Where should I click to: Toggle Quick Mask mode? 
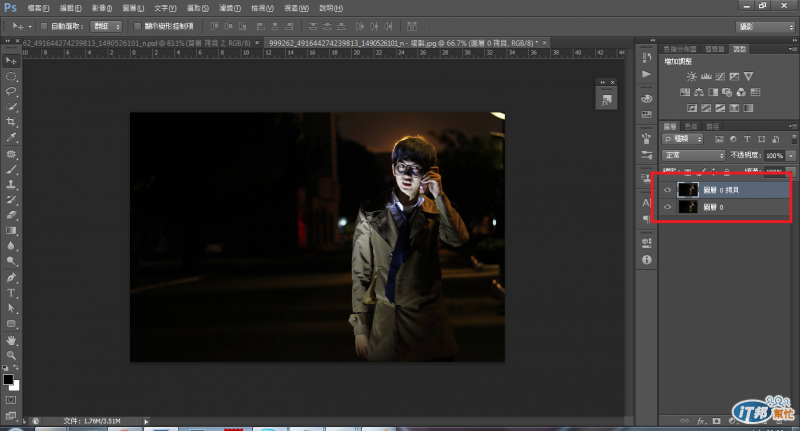point(11,400)
